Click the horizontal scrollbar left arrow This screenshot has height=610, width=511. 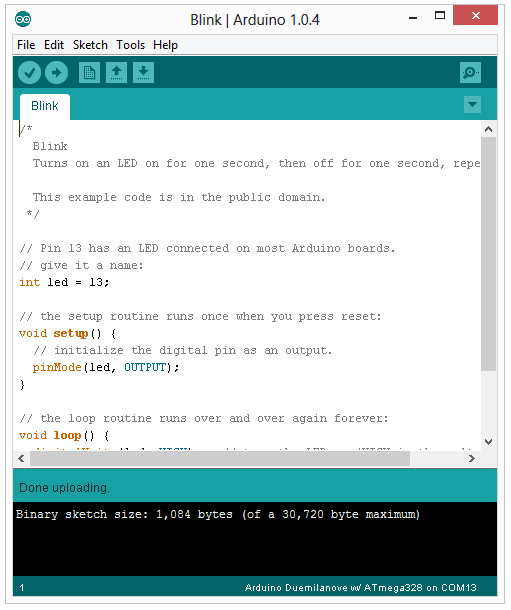(x=21, y=459)
